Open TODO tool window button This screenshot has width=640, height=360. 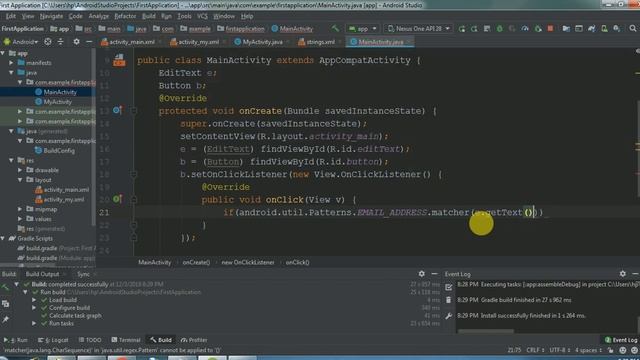click(x=90, y=340)
